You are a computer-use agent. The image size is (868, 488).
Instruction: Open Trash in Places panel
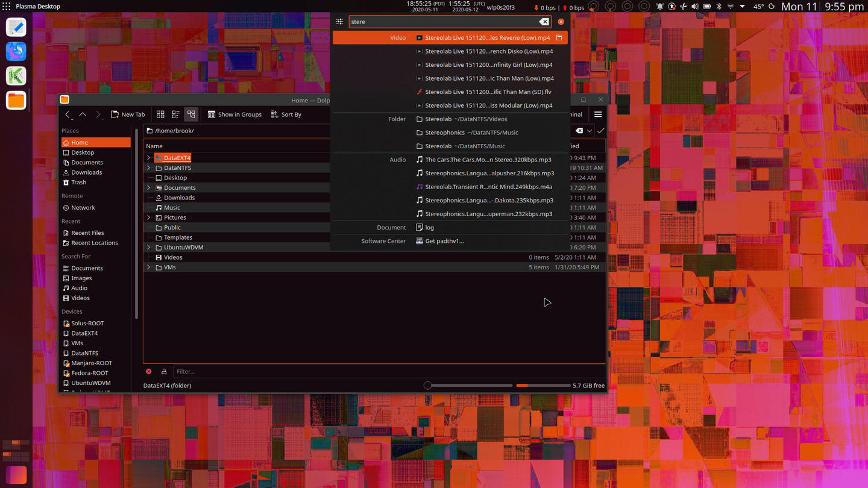[x=96, y=182]
